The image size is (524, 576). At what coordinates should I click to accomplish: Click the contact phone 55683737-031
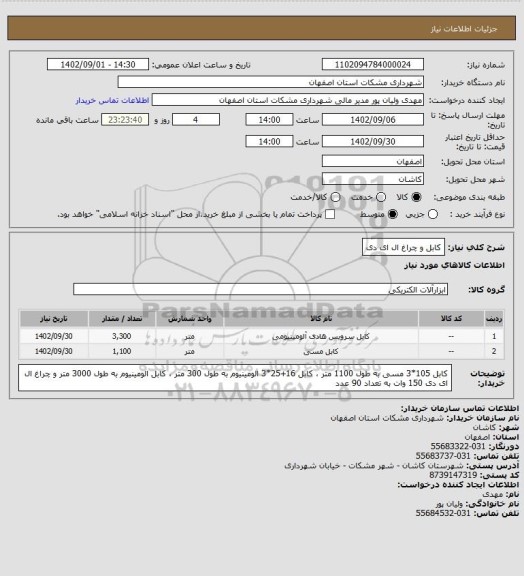pyautogui.click(x=443, y=456)
